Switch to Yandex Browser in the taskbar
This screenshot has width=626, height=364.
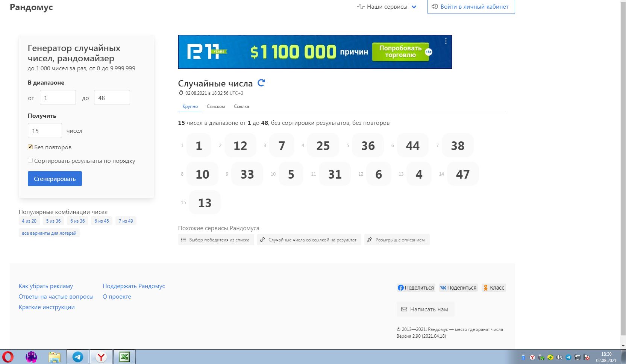101,357
